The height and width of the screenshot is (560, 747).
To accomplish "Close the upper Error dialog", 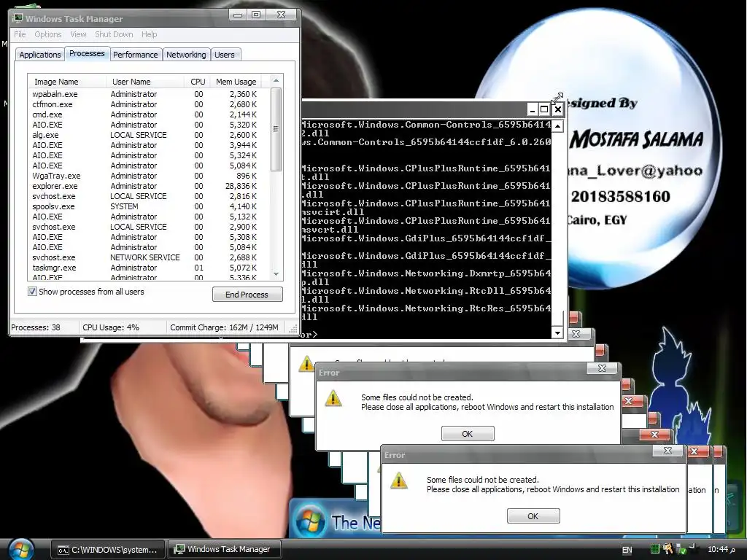I will click(x=602, y=368).
